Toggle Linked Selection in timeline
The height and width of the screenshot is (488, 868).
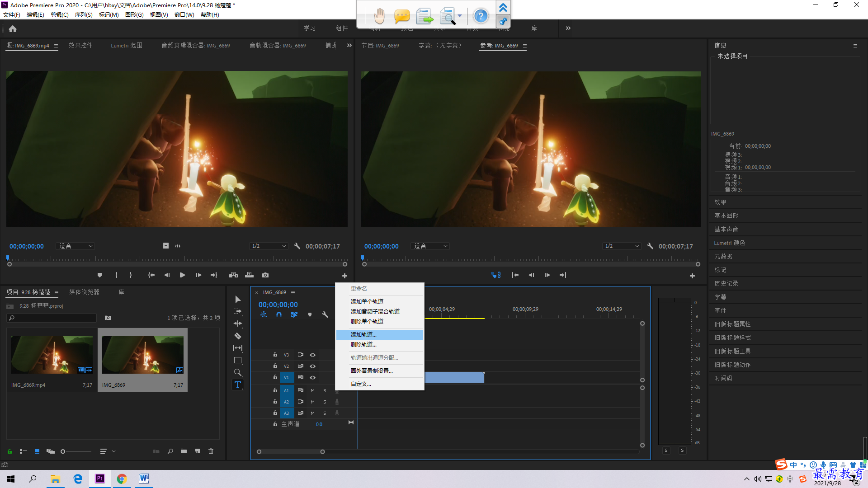[x=294, y=314]
